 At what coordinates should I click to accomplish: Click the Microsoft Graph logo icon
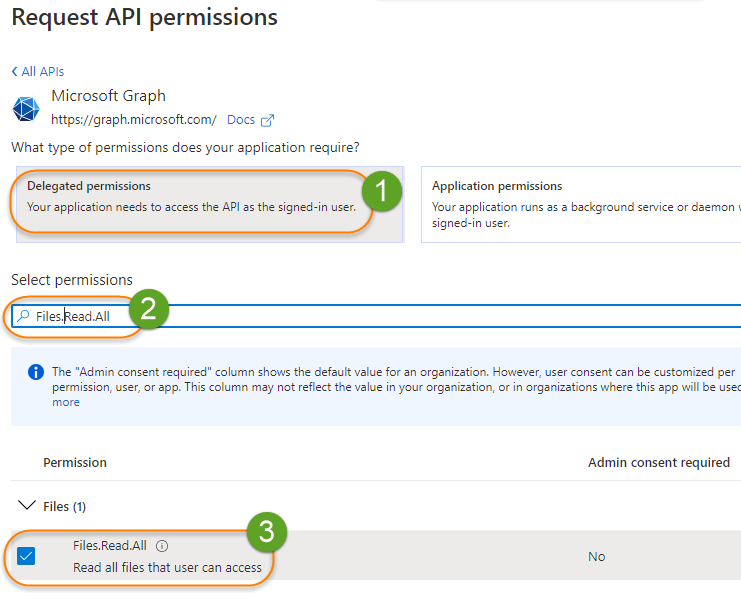[x=26, y=109]
